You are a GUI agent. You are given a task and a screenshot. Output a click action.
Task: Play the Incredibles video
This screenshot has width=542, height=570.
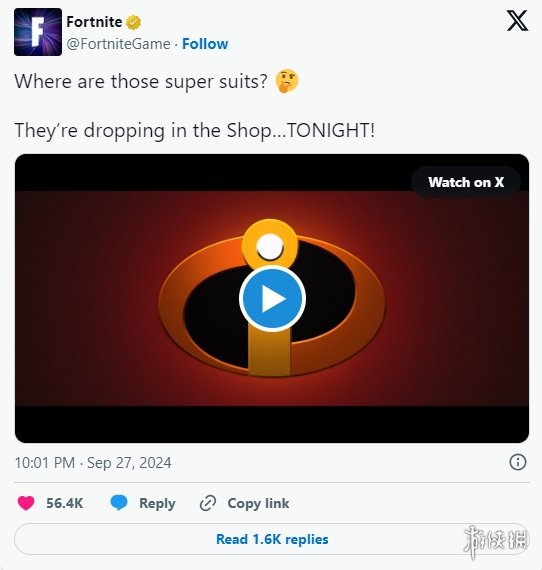272,298
